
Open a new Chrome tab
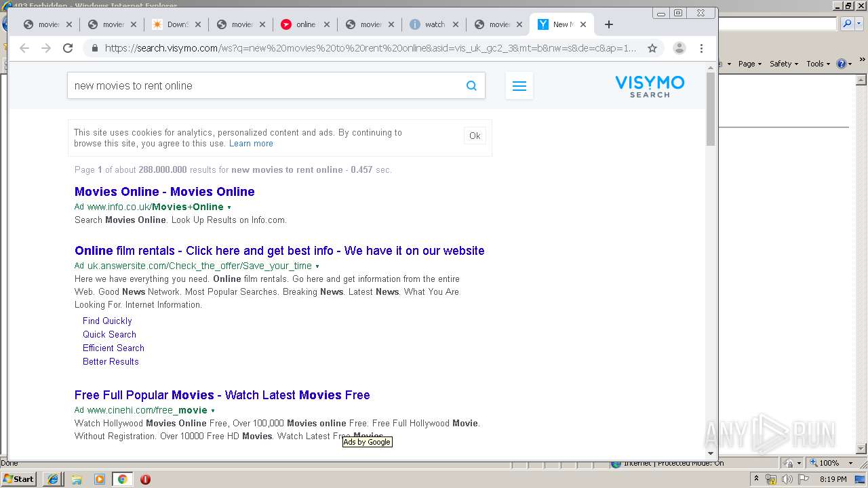click(x=609, y=24)
